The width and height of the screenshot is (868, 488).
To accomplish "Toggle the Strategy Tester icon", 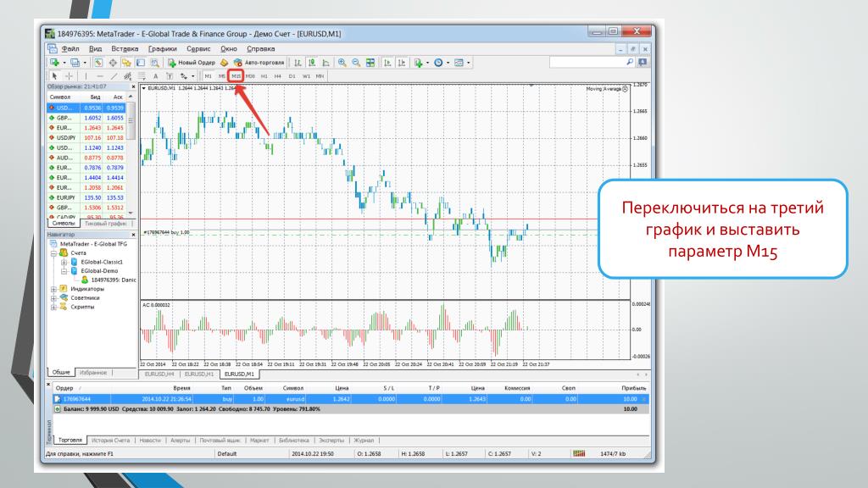I will (155, 63).
